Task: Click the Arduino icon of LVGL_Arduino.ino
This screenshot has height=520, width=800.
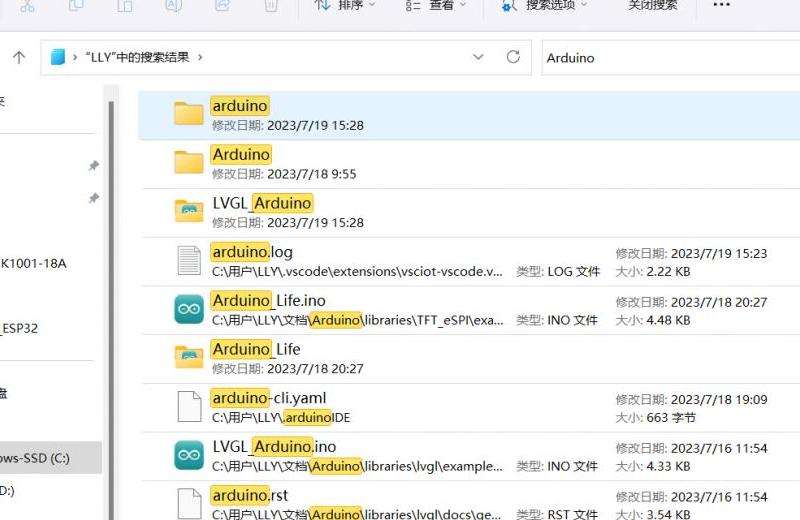Action: tap(189, 455)
